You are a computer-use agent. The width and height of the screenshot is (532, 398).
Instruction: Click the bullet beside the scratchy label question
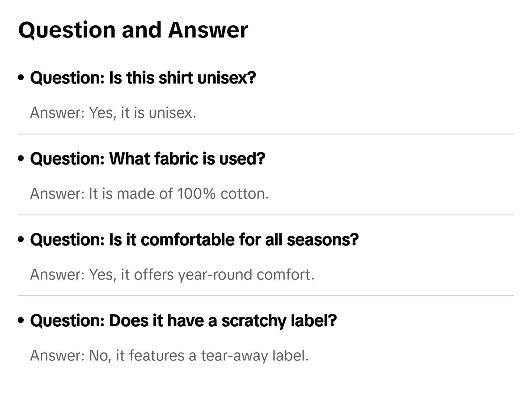tap(21, 320)
